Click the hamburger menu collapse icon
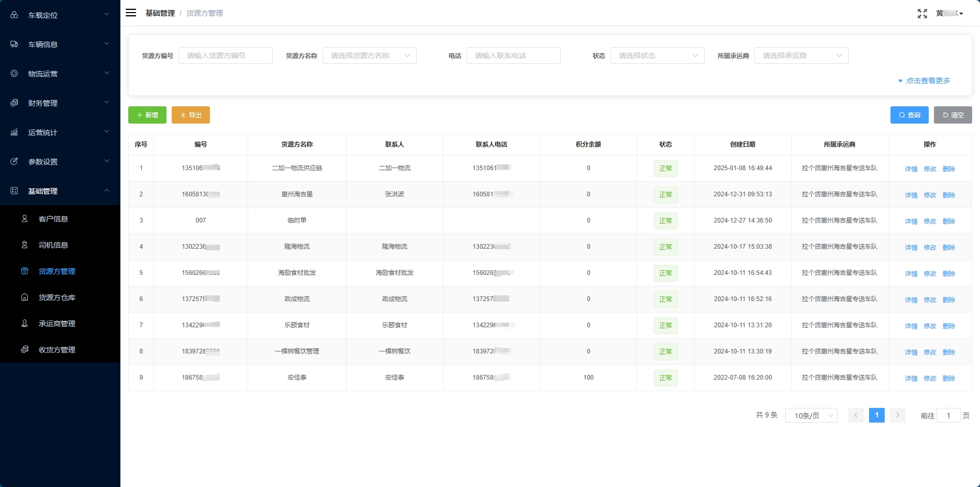The image size is (980, 487). 131,13
